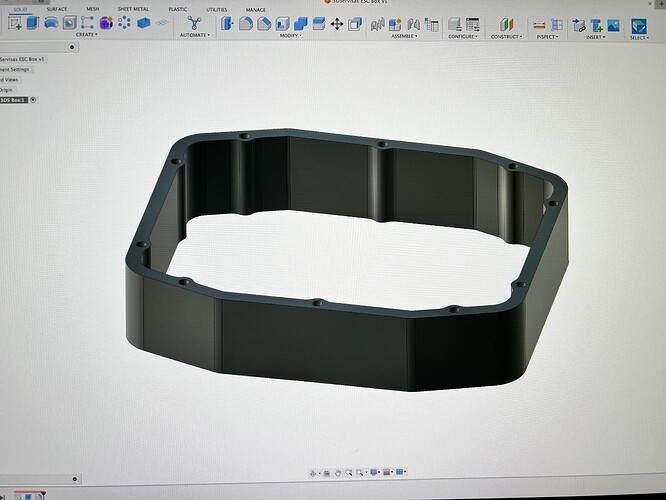
Task: Click the Insert Canvas image icon
Action: pyautogui.click(x=614, y=26)
